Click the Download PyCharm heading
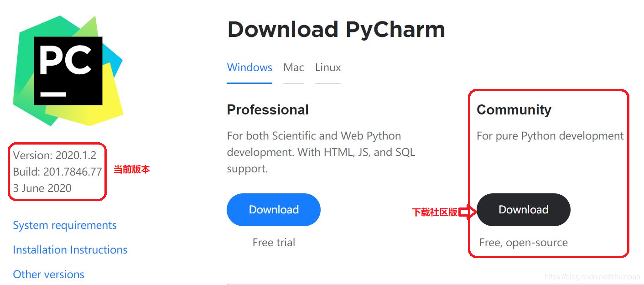Image resolution: width=644 pixels, height=285 pixels. [336, 30]
